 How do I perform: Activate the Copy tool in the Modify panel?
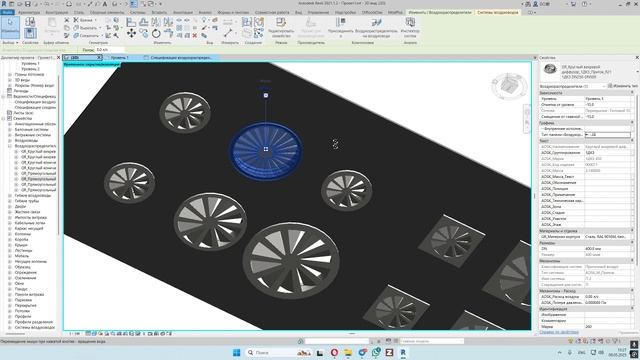pyautogui.click(x=144, y=33)
